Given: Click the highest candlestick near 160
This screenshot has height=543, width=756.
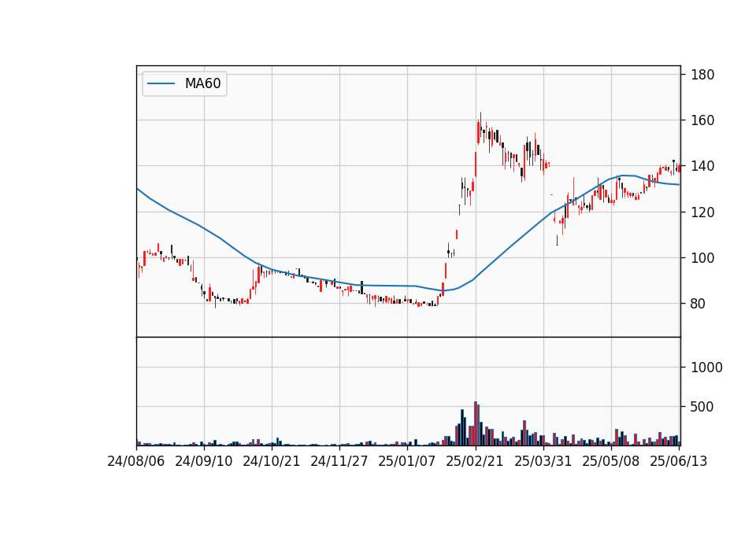Looking at the screenshot, I should [480, 127].
